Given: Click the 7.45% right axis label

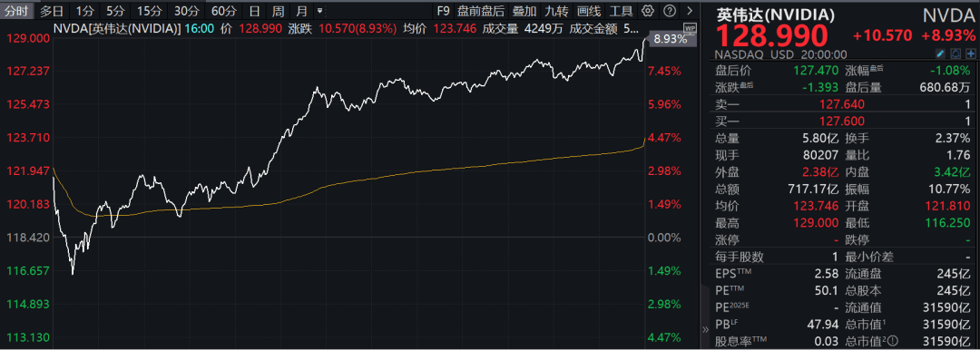Looking at the screenshot, I should tap(664, 72).
